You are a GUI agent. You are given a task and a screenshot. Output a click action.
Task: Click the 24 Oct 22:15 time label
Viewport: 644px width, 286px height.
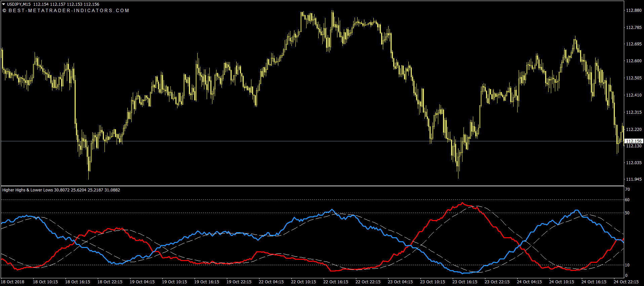pyautogui.click(x=626, y=282)
